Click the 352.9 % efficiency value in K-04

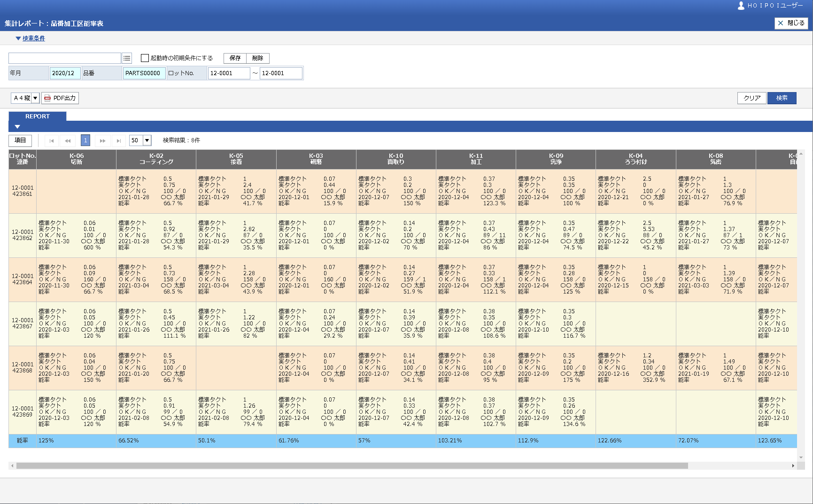(654, 380)
